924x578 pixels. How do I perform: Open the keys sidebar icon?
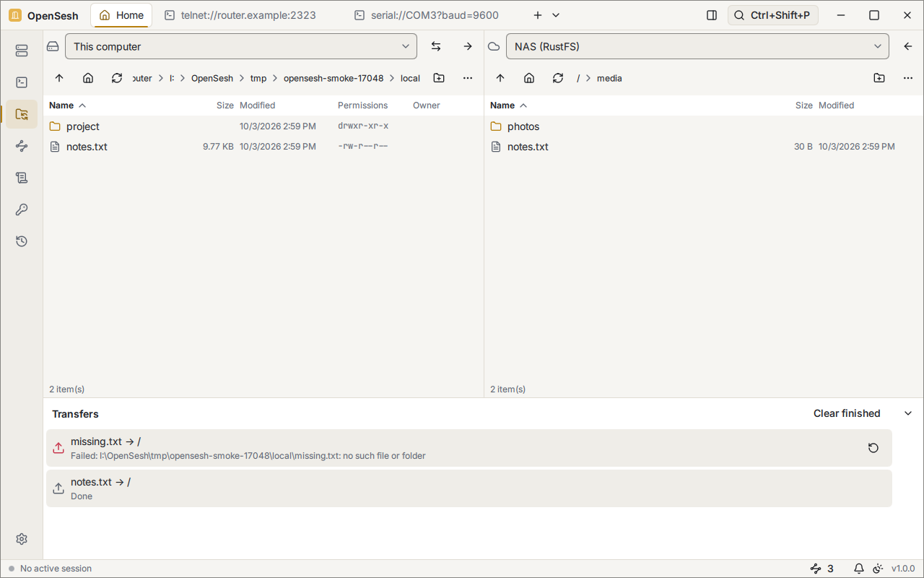22,210
